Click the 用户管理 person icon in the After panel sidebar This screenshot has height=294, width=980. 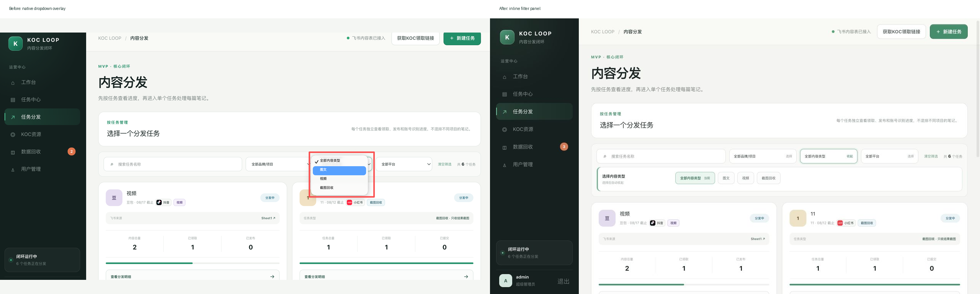[505, 165]
